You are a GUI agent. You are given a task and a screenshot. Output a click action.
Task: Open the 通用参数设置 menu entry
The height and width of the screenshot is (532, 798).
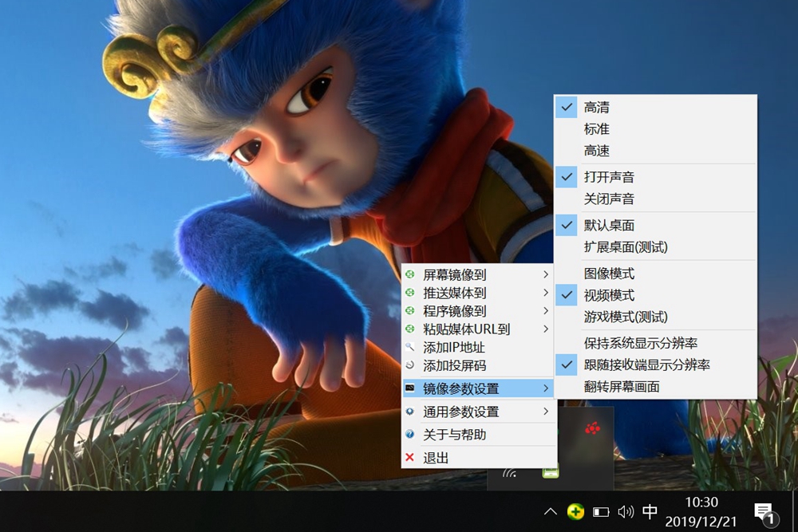[480, 412]
